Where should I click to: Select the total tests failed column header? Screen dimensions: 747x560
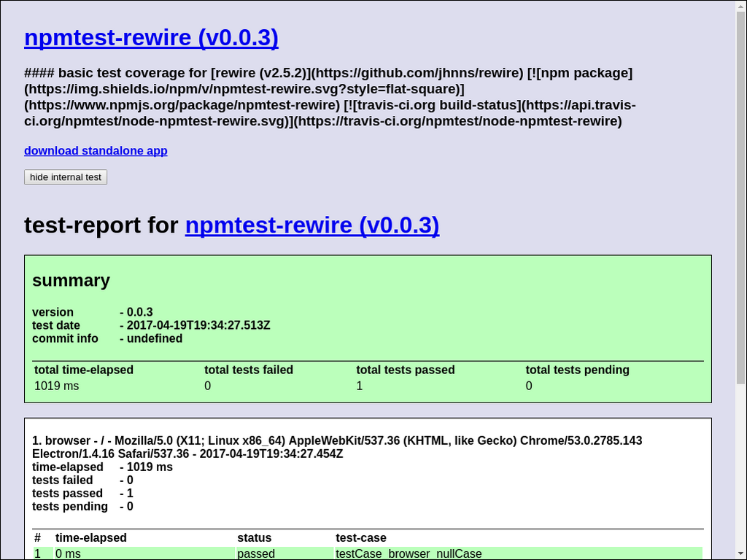(x=248, y=370)
